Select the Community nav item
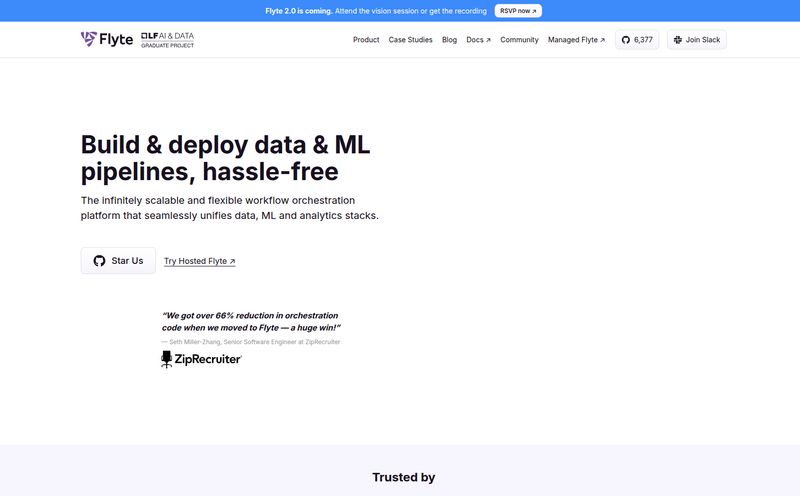Image resolution: width=800 pixels, height=496 pixels. tap(519, 40)
